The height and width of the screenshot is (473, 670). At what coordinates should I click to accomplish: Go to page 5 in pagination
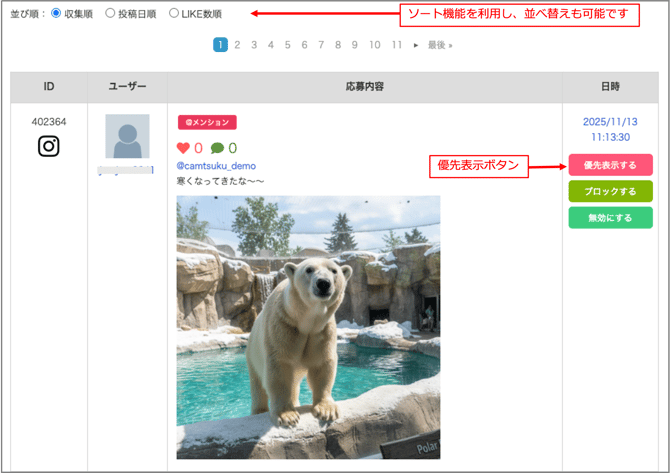288,45
